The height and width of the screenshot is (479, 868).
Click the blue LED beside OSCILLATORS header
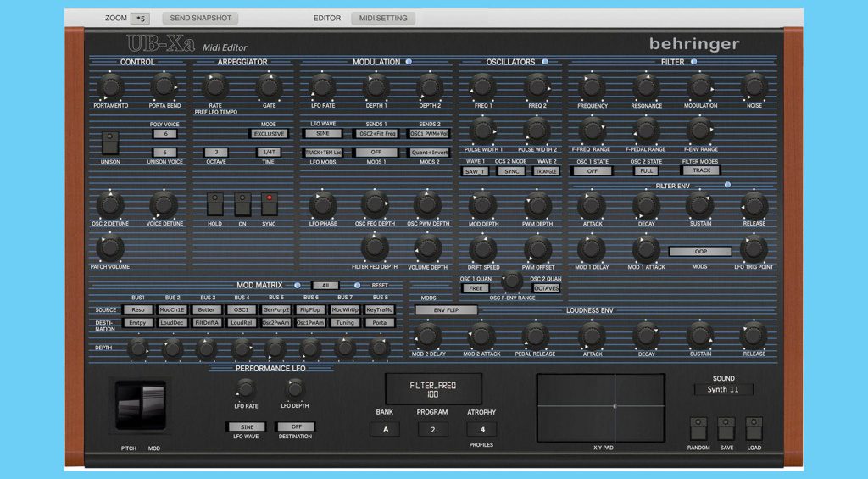pos(544,62)
